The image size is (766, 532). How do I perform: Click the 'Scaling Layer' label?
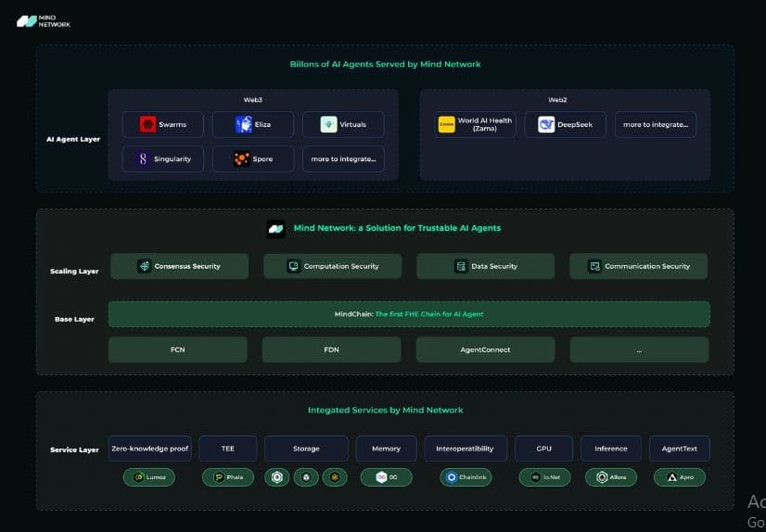click(74, 271)
